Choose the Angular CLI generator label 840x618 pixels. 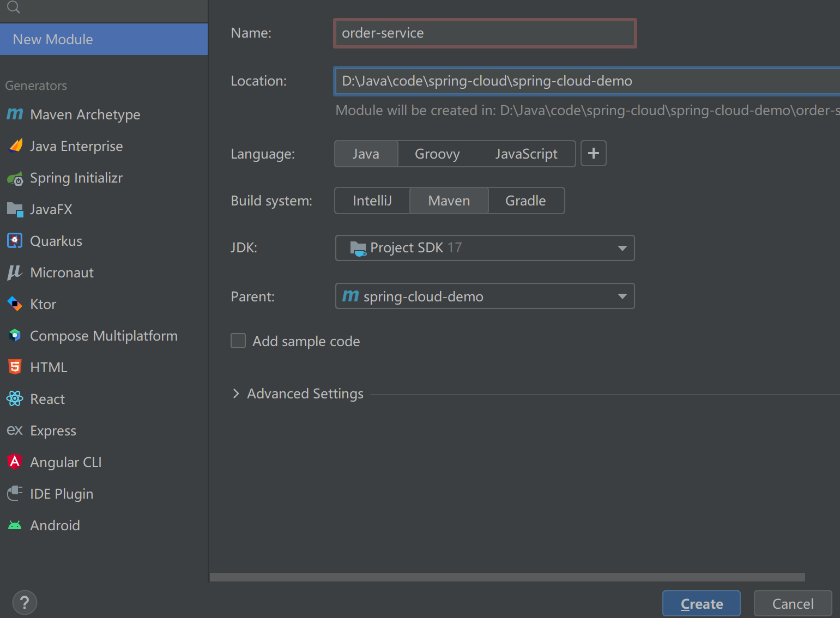[66, 462]
